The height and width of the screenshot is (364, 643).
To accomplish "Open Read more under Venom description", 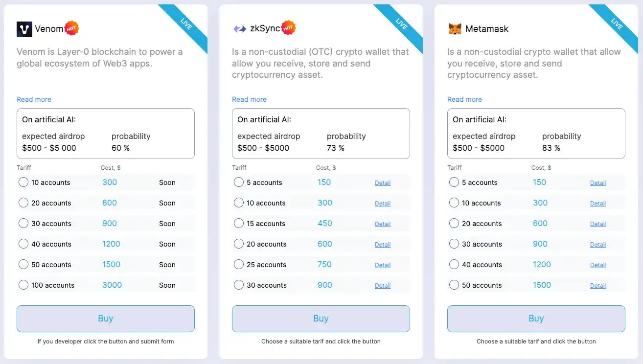I will [x=34, y=99].
